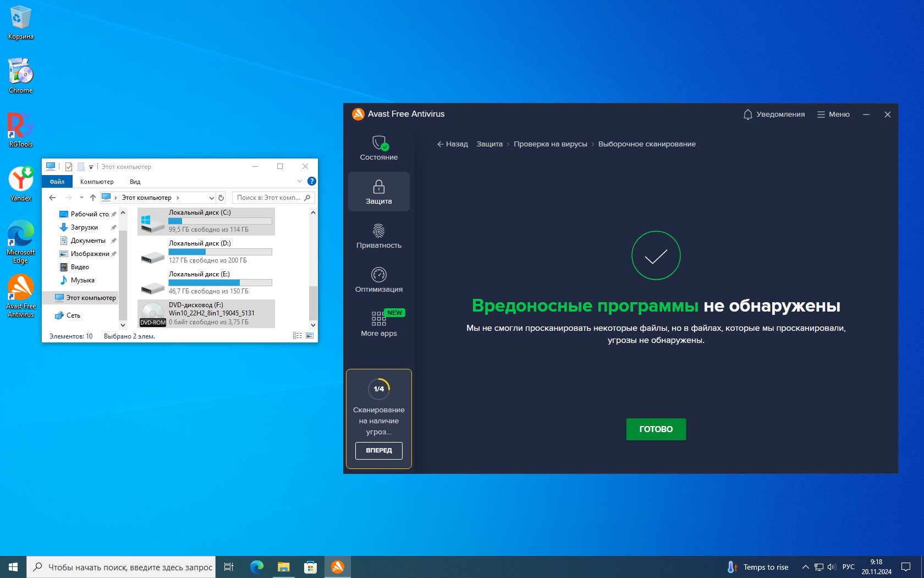Open the More apps grid section

(x=378, y=324)
